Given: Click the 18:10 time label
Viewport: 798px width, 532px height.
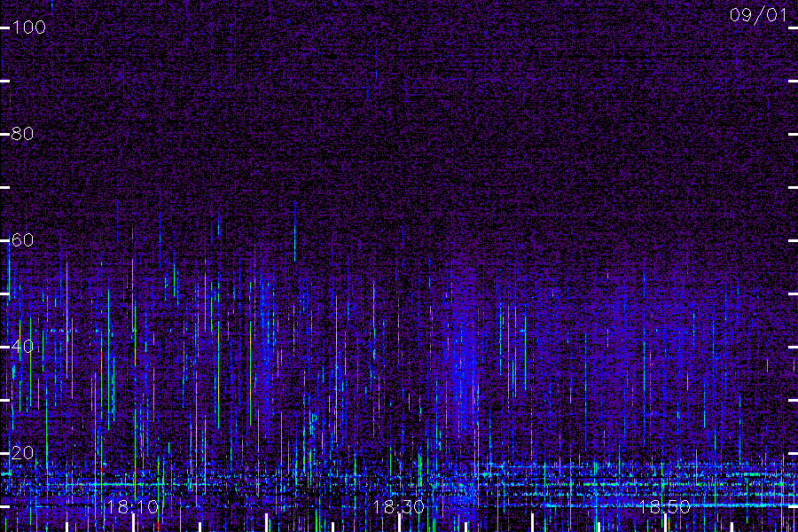Looking at the screenshot, I should tap(133, 506).
